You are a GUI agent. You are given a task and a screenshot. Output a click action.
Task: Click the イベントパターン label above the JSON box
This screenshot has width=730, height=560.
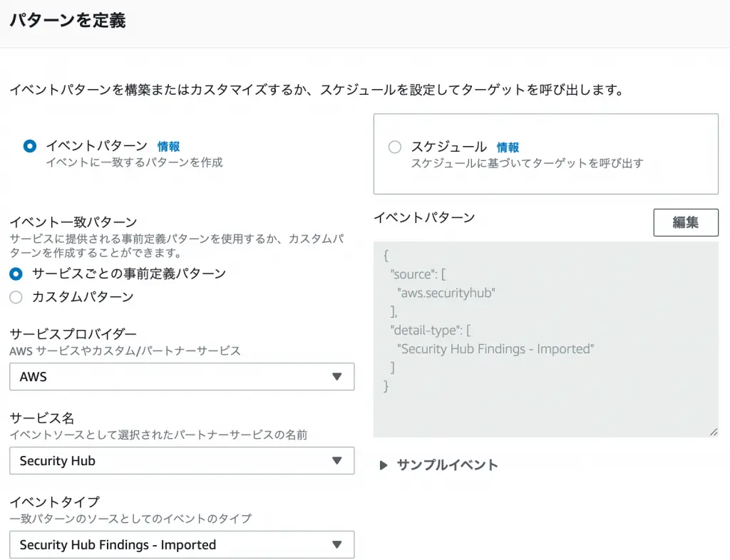point(424,218)
